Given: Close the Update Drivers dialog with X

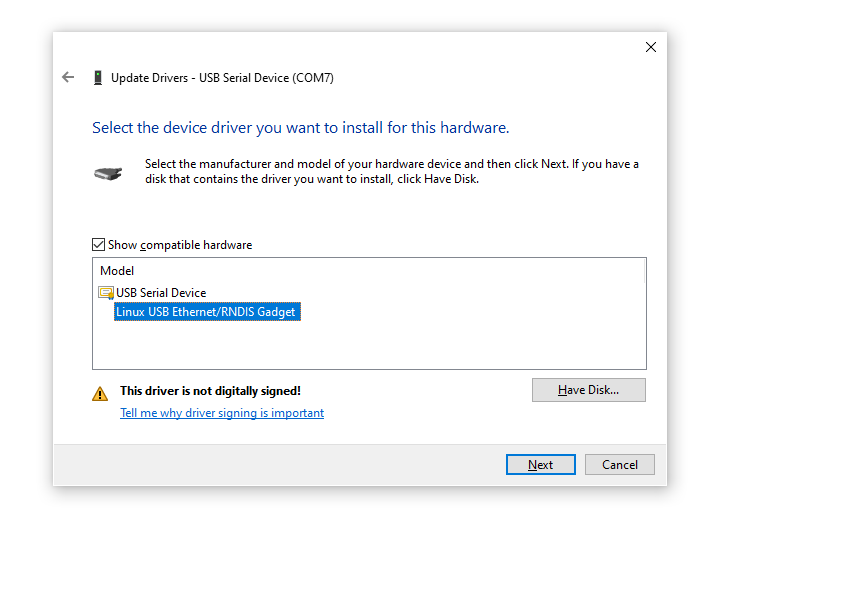Looking at the screenshot, I should tap(650, 47).
